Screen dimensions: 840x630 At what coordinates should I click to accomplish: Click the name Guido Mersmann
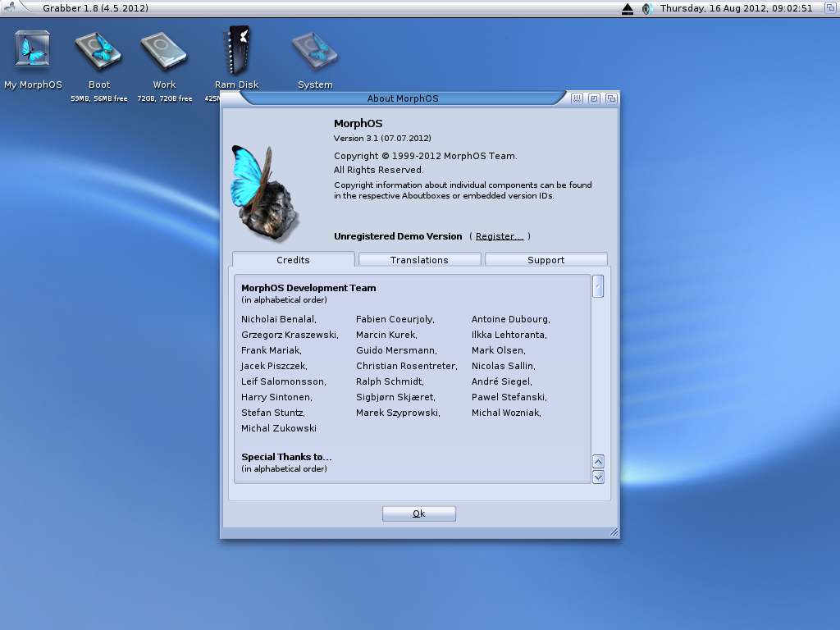coord(396,350)
